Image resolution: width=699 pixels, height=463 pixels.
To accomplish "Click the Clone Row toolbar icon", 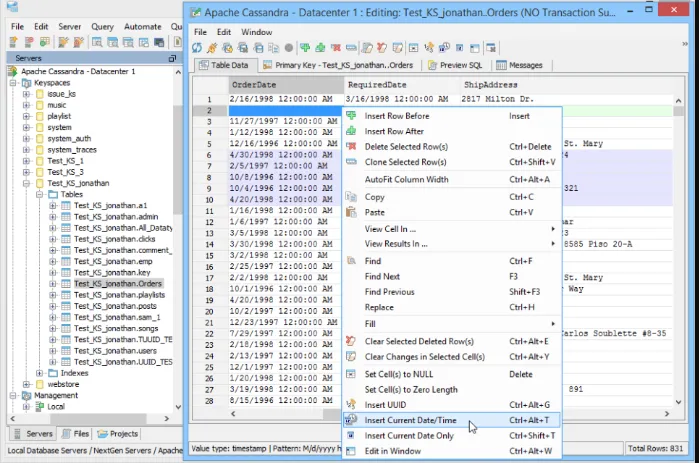I will [351, 48].
